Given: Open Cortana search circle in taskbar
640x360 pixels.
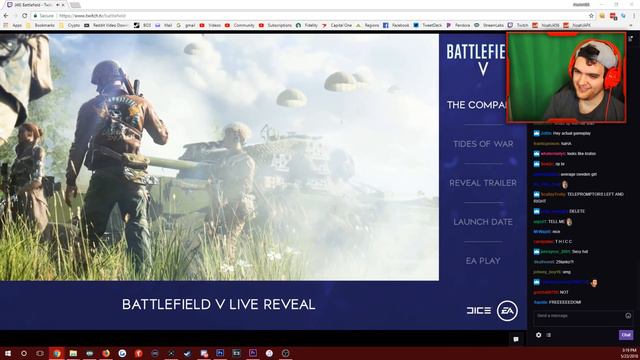Looking at the screenshot, I should point(24,353).
